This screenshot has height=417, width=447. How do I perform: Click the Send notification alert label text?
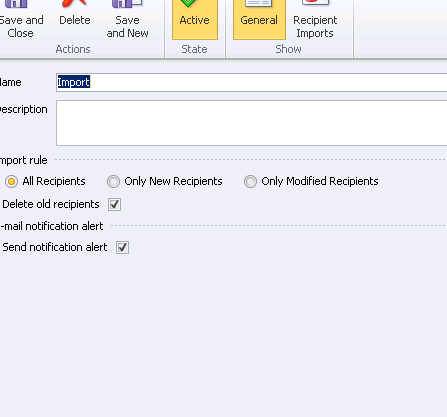coord(55,247)
